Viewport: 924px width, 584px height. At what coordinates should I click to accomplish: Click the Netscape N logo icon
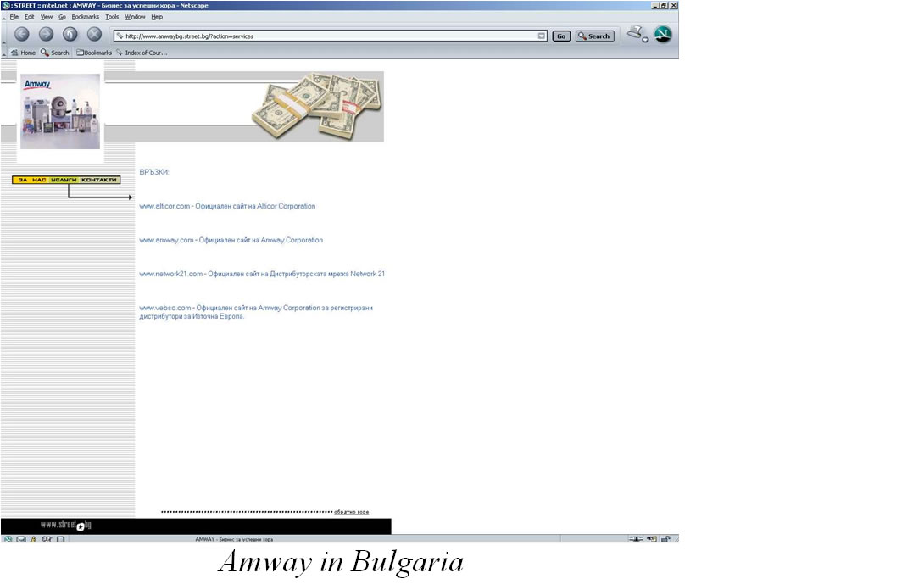663,35
